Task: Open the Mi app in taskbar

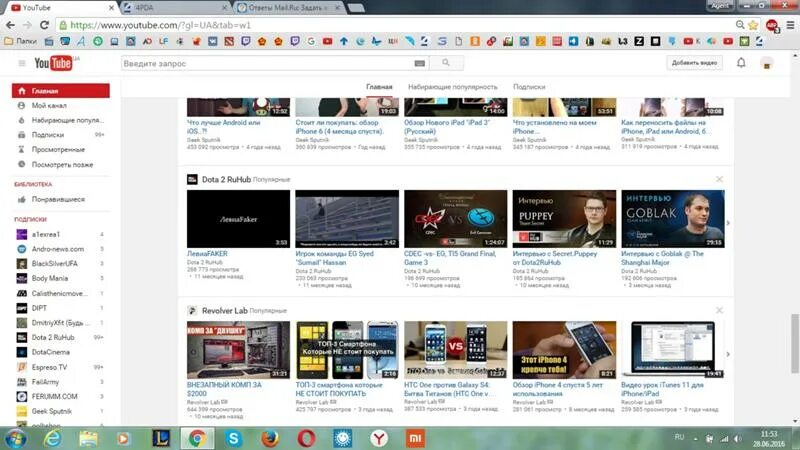Action: (x=415, y=438)
